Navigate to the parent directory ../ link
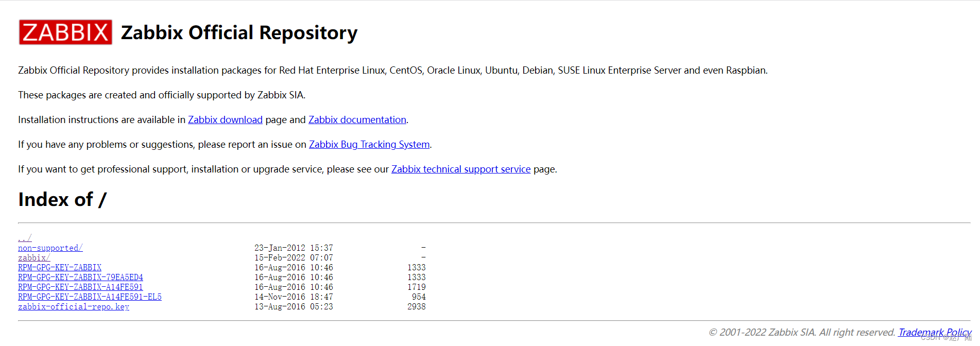This screenshot has width=980, height=346. [25, 238]
